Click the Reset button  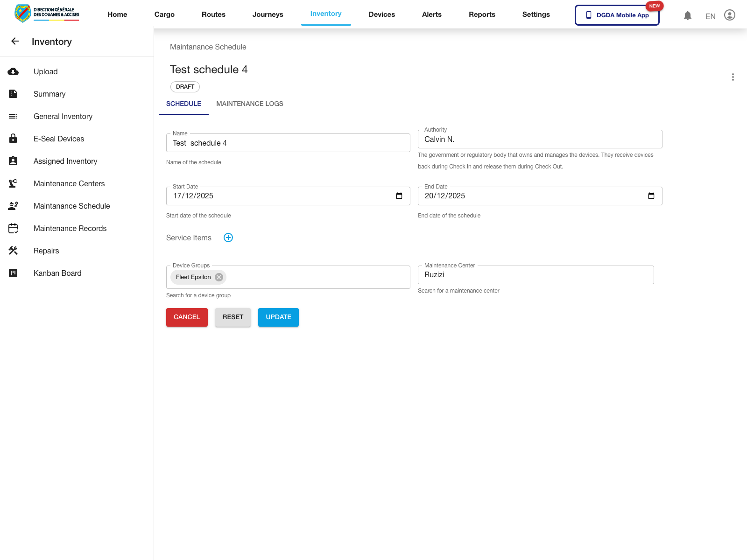(233, 317)
